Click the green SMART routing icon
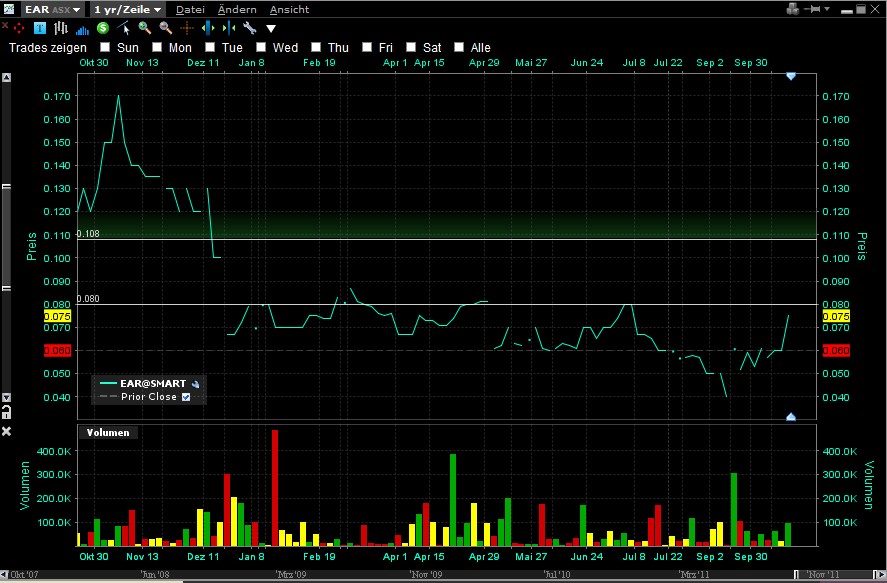This screenshot has height=583, width=887. pyautogui.click(x=101, y=29)
